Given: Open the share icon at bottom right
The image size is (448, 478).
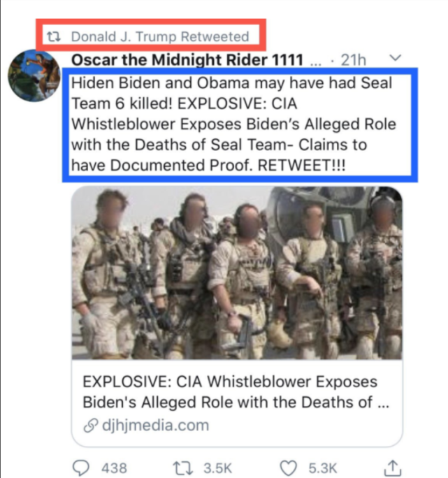Looking at the screenshot, I should pos(393,466).
